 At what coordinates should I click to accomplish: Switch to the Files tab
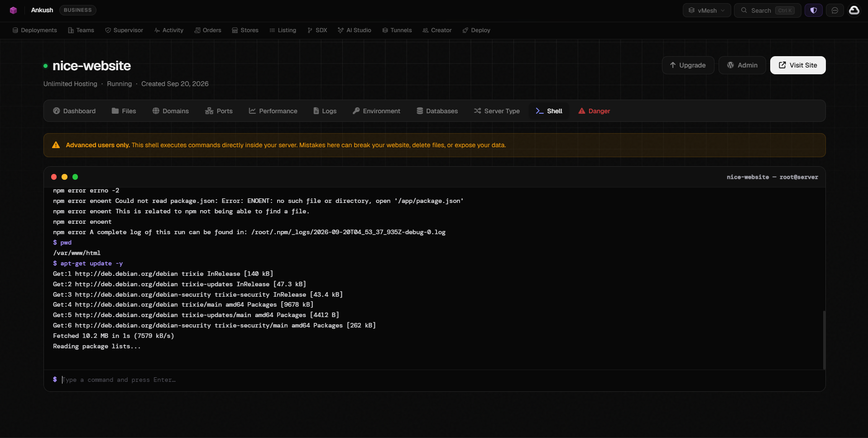[x=124, y=111]
